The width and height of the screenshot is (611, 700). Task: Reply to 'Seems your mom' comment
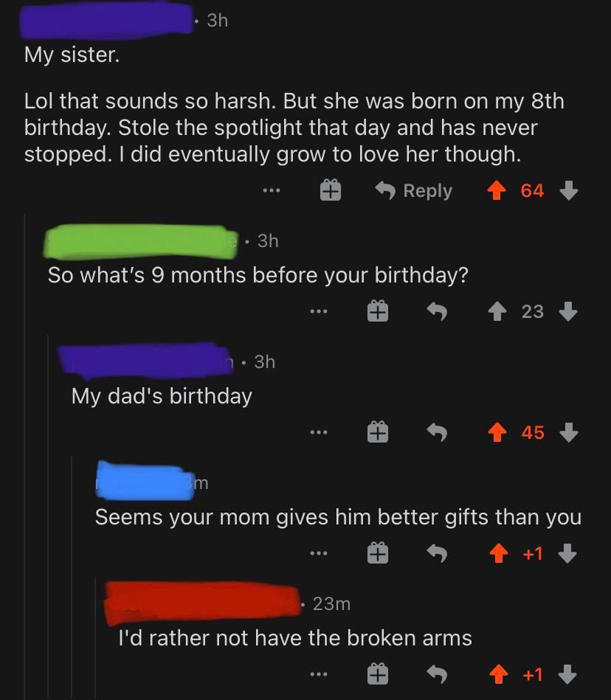(x=438, y=554)
